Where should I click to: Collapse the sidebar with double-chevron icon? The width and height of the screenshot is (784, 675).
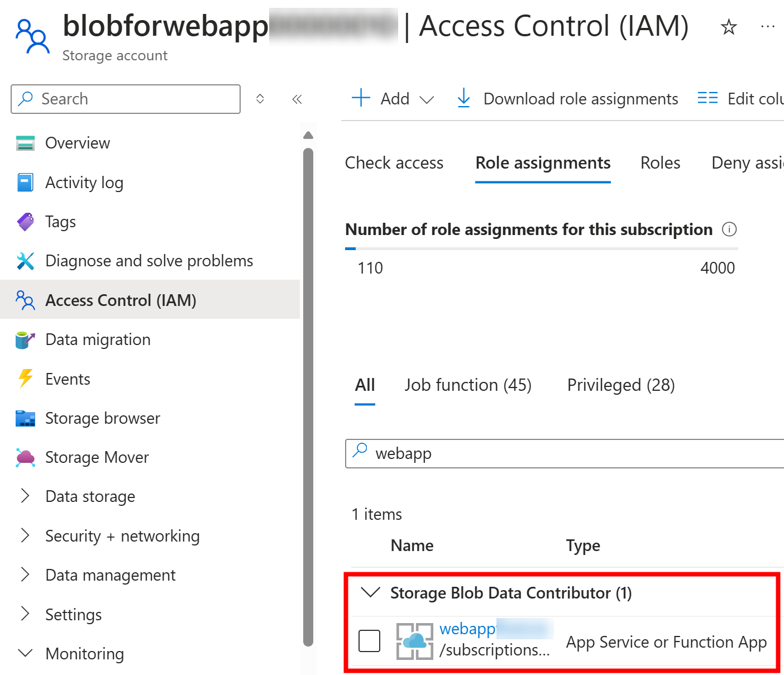point(297,99)
